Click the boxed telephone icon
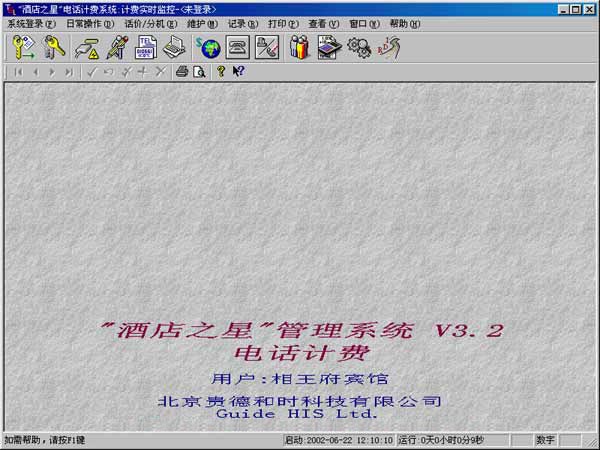Screen dimensions: 600x450 (x=238, y=47)
